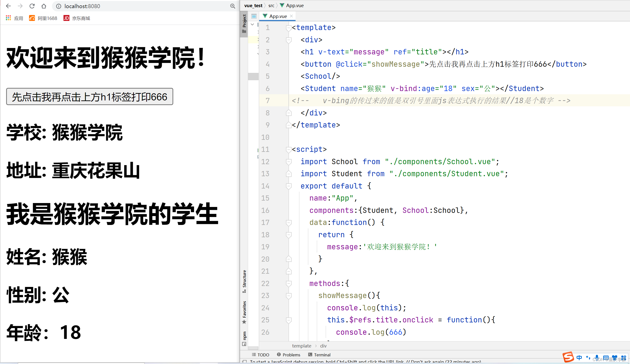Open the npm tool window
Viewport: 630px width, 364px height.
click(244, 339)
